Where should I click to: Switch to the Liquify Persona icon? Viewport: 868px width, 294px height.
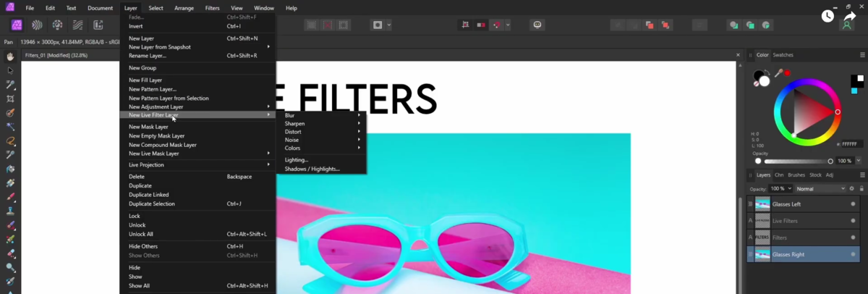[x=37, y=25]
